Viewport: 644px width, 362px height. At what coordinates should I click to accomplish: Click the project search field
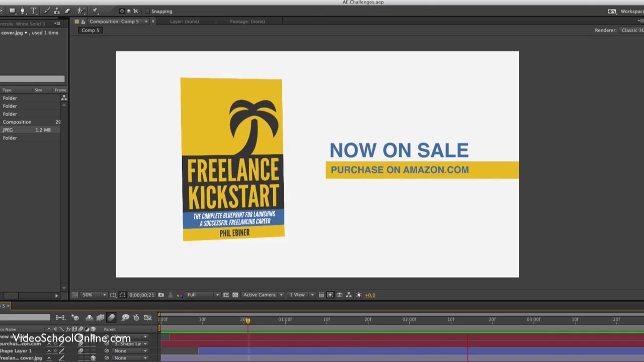coord(32,79)
